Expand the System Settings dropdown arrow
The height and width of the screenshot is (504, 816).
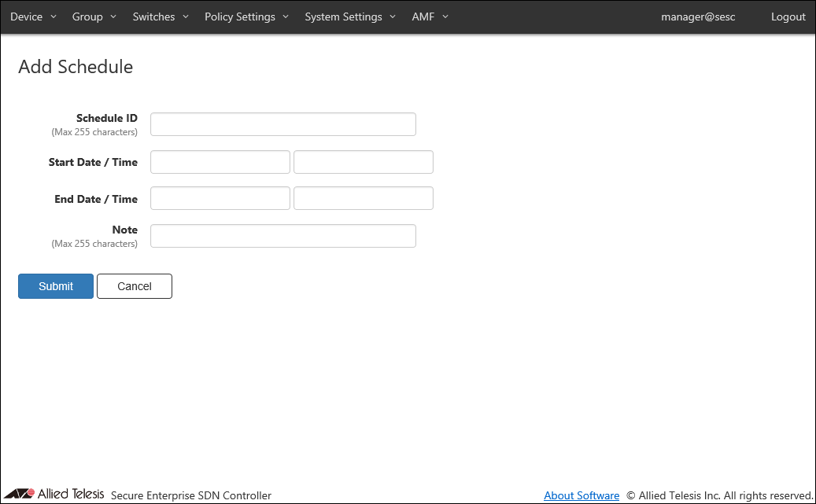point(393,17)
